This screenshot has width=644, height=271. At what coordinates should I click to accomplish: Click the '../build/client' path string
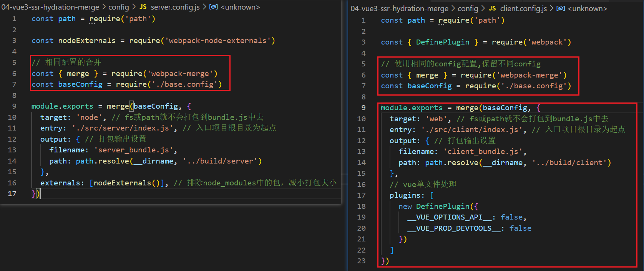pyautogui.click(x=569, y=163)
